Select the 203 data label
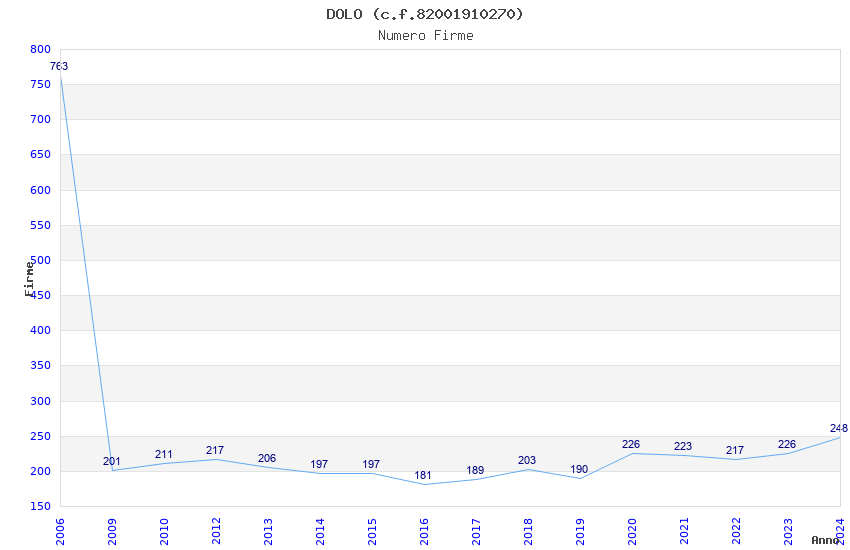Viewport: 850px width, 550px height. [527, 460]
